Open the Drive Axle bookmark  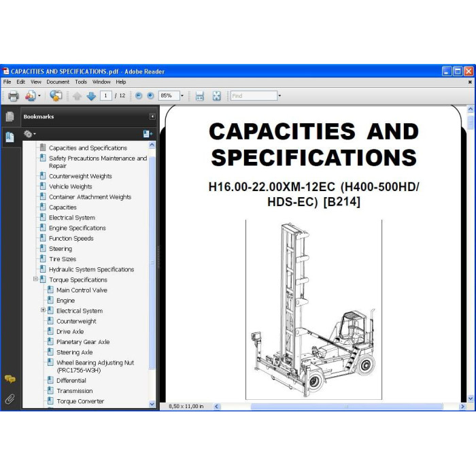[70, 332]
